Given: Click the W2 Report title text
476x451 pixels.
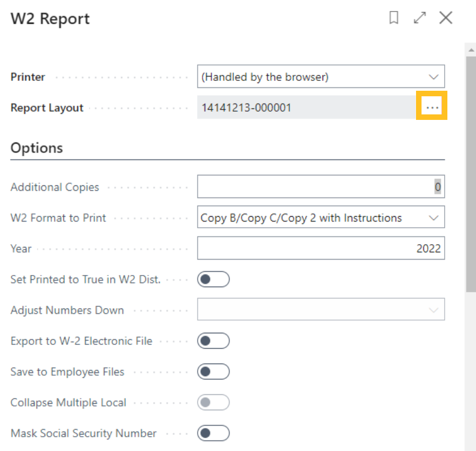Looking at the screenshot, I should click(50, 19).
